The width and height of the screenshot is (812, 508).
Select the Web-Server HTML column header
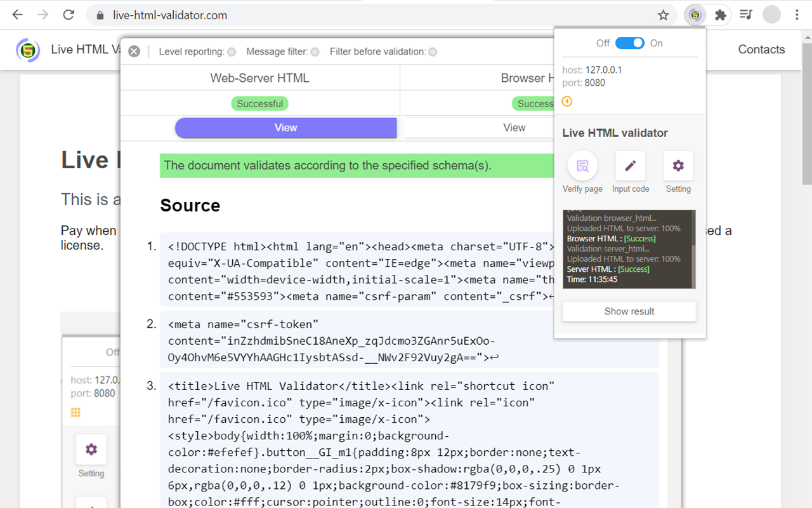(259, 77)
